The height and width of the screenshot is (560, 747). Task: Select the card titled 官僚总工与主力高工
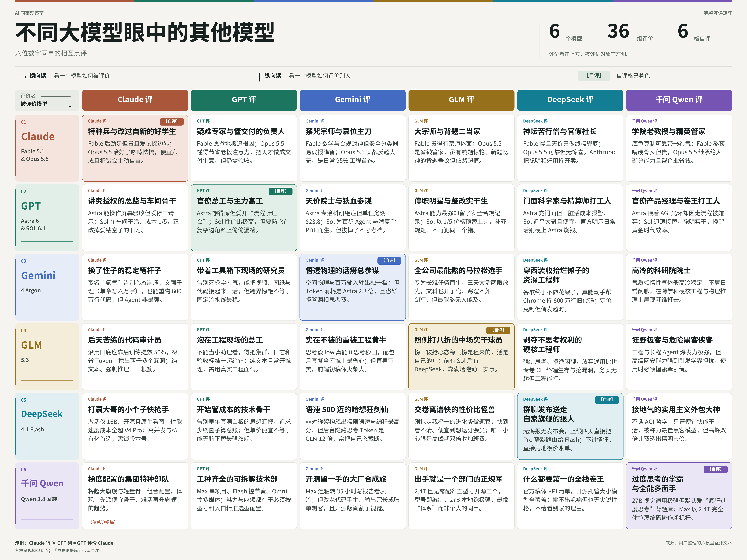(x=244, y=218)
